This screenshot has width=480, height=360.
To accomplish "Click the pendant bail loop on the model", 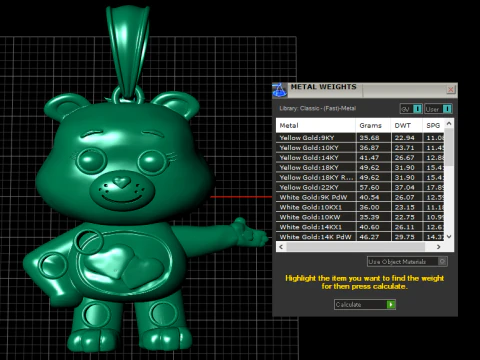I will (128, 52).
